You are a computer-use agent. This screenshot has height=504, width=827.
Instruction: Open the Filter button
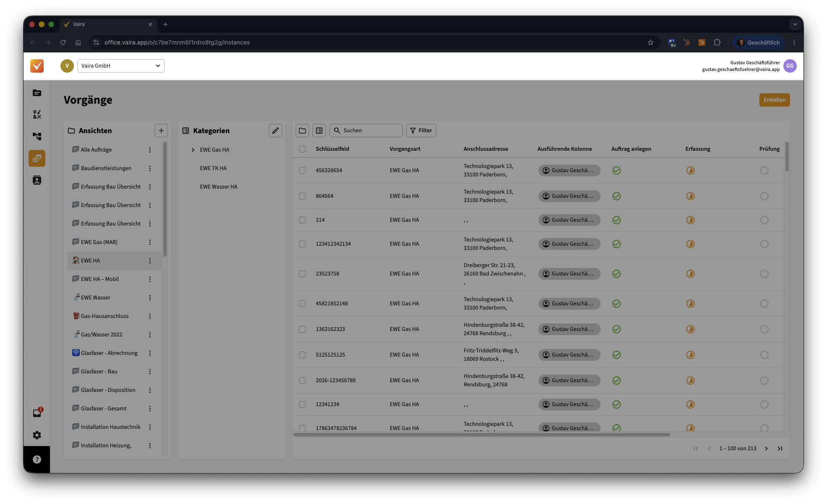click(x=421, y=131)
